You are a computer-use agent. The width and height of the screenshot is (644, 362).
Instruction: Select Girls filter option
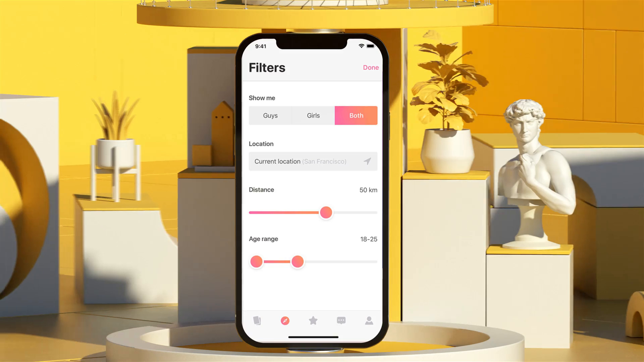point(313,115)
